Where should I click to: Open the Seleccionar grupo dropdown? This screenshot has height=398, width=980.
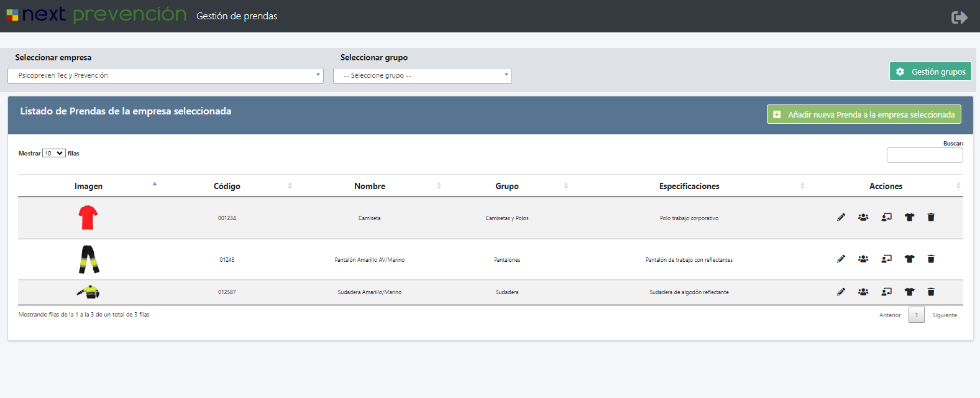pyautogui.click(x=423, y=76)
